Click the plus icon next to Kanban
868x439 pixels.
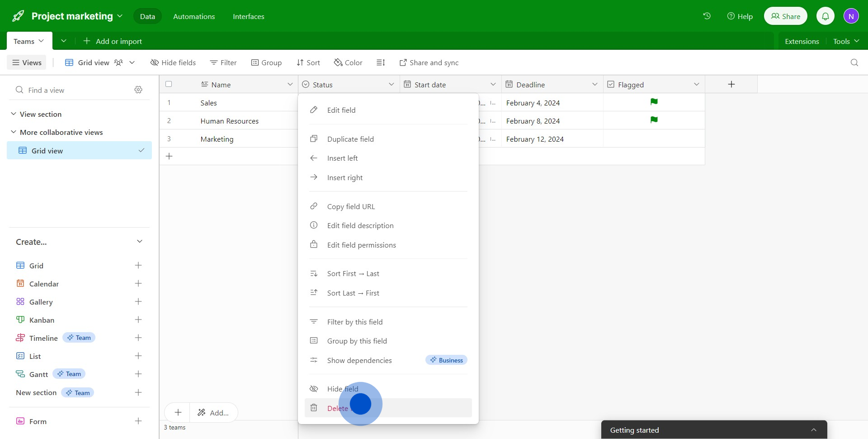[x=138, y=320]
